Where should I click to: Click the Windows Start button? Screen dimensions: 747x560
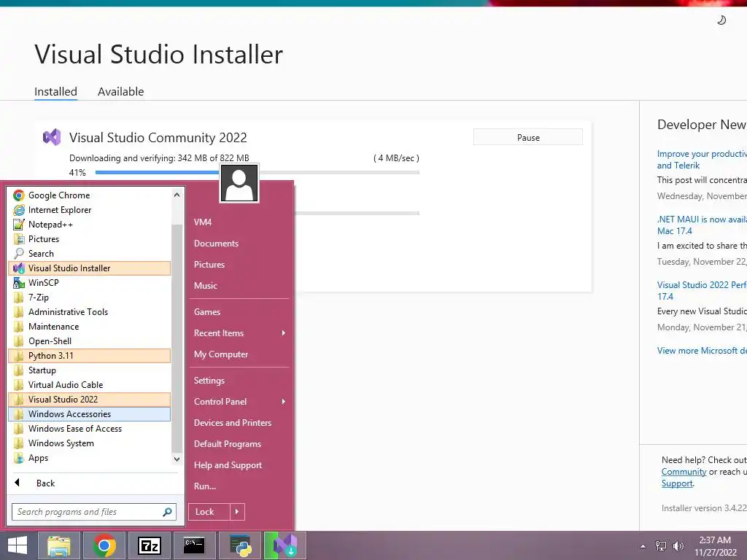coord(18,545)
